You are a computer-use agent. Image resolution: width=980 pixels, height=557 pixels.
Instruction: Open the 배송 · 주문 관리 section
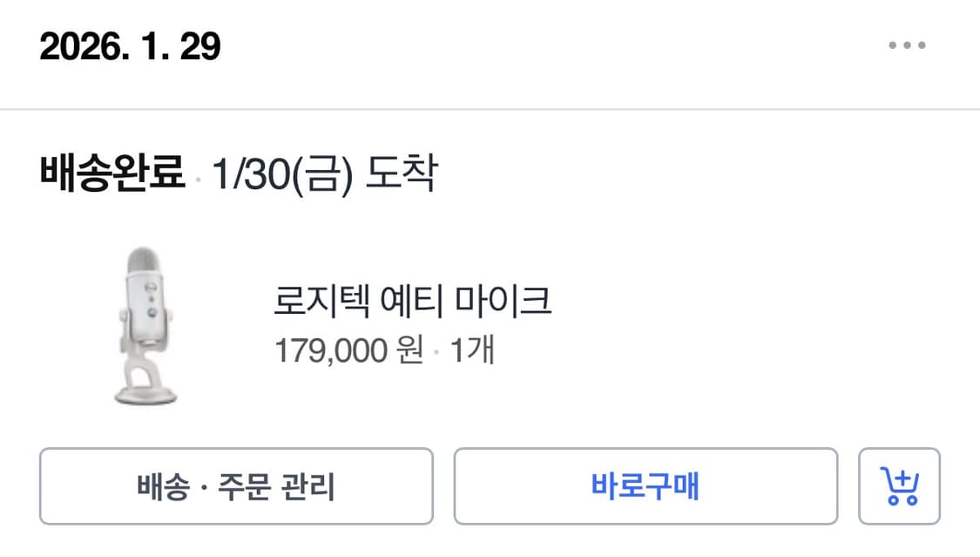pos(235,486)
